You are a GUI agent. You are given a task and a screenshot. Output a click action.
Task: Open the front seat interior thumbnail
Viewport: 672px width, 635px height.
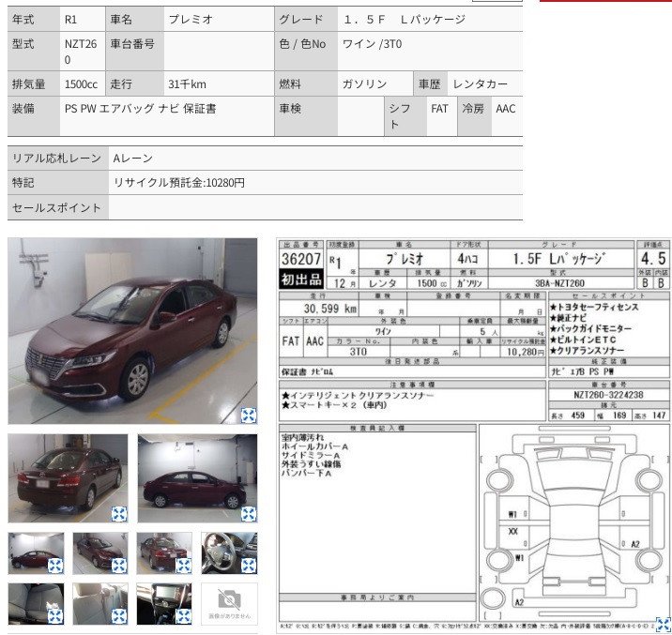click(36, 604)
